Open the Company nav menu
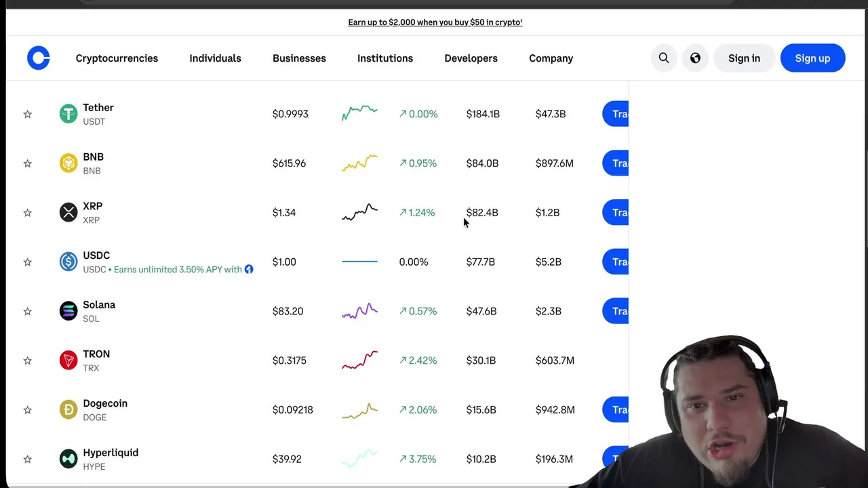The height and width of the screenshot is (488, 868). 551,58
